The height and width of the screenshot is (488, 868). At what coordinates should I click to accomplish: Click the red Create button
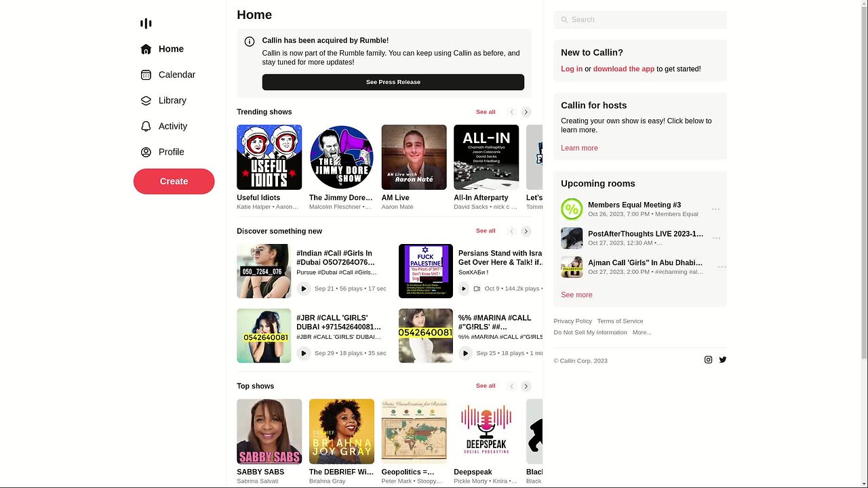(x=174, y=181)
